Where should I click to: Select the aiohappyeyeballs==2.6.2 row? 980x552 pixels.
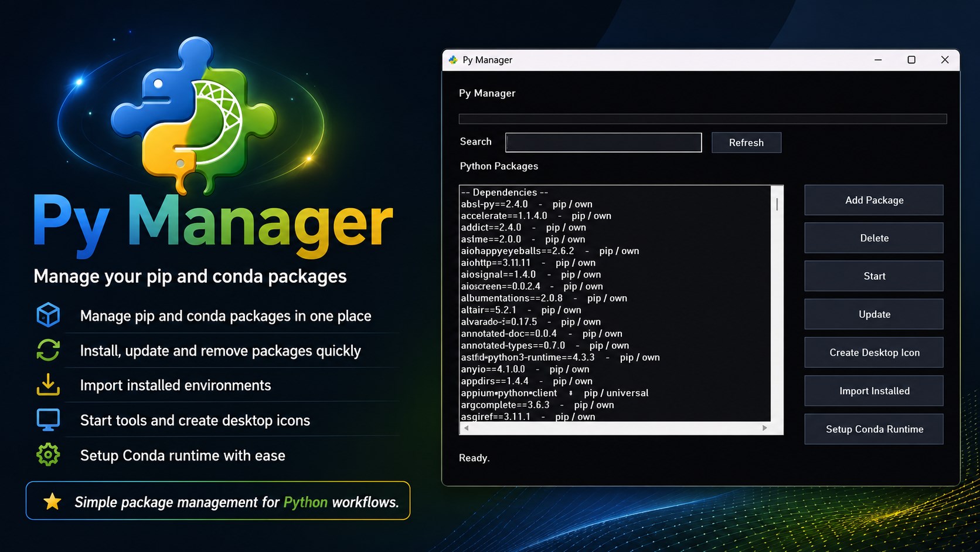coord(615,251)
